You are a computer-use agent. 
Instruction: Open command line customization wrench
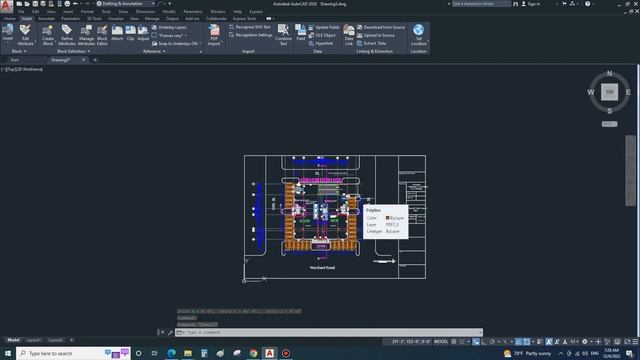170,332
